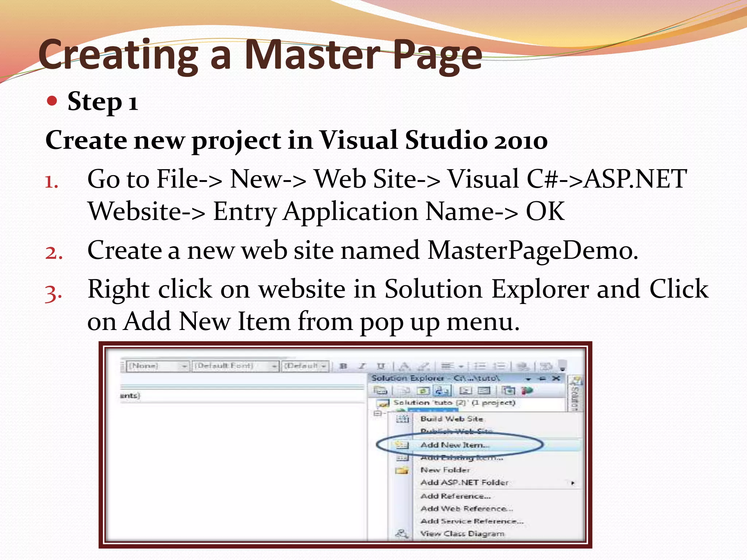Toggle Bold formatting in the toolbar
This screenshot has width=747, height=560.
(343, 366)
